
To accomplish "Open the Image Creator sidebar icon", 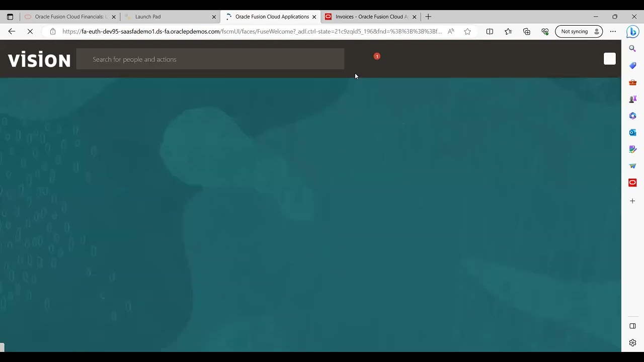I will [632, 149].
